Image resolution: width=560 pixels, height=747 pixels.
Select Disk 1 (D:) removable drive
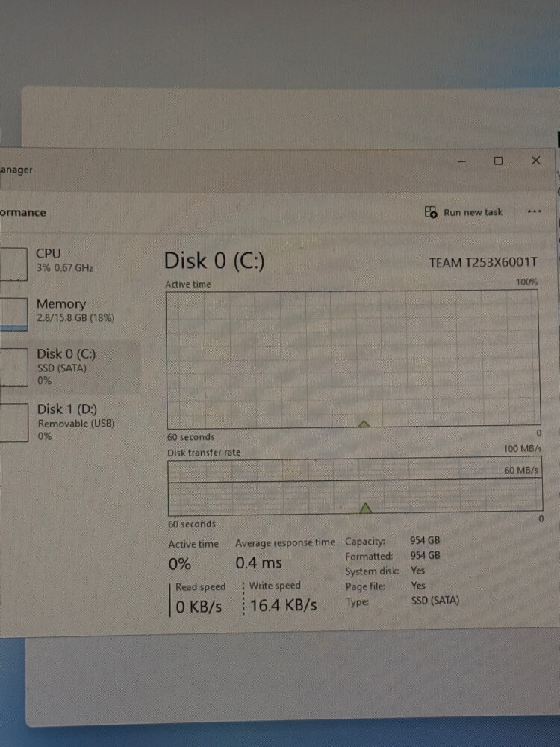pos(70,422)
